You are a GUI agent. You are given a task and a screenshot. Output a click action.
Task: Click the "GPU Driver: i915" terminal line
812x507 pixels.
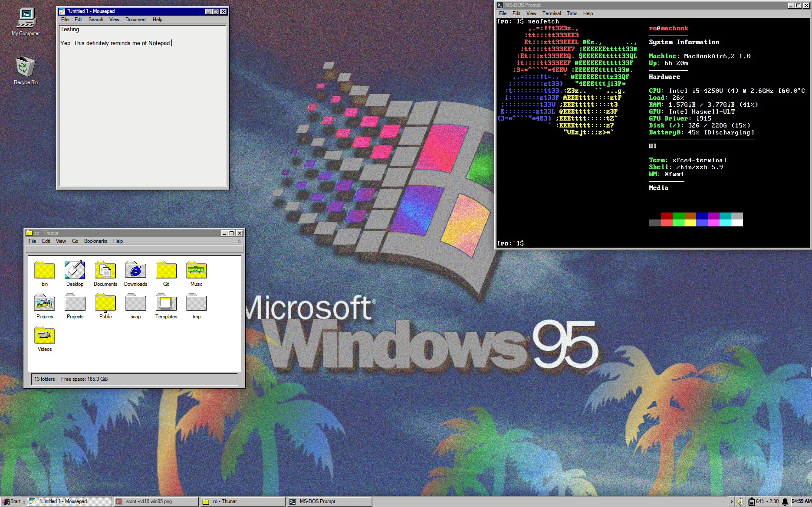(680, 118)
